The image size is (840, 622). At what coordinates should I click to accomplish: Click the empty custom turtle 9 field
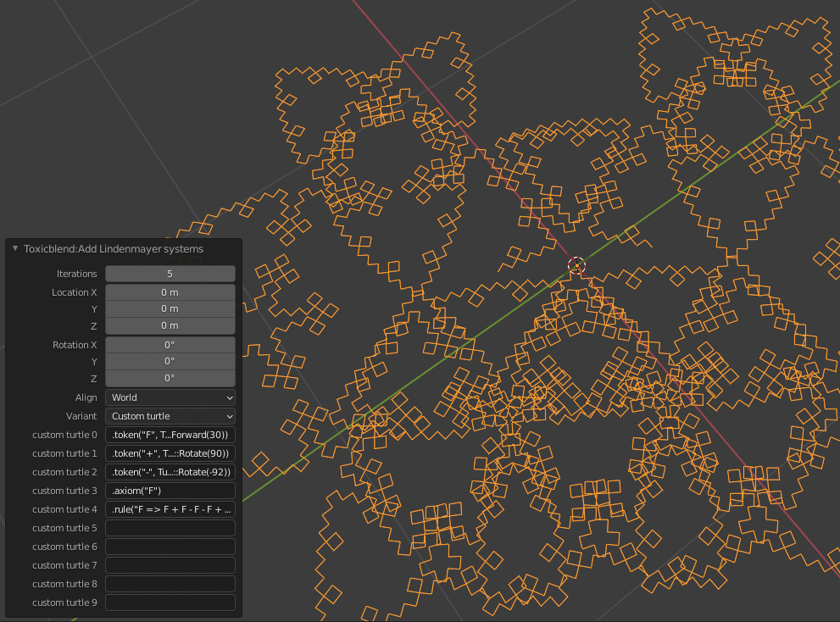tap(170, 603)
